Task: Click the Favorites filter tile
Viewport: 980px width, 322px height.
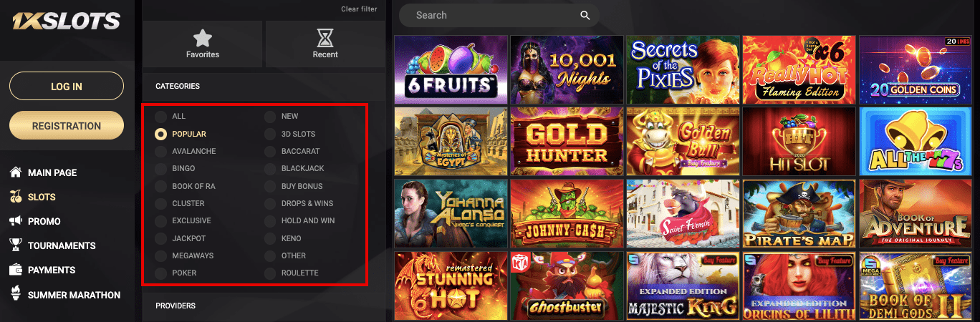Action: coord(203,44)
